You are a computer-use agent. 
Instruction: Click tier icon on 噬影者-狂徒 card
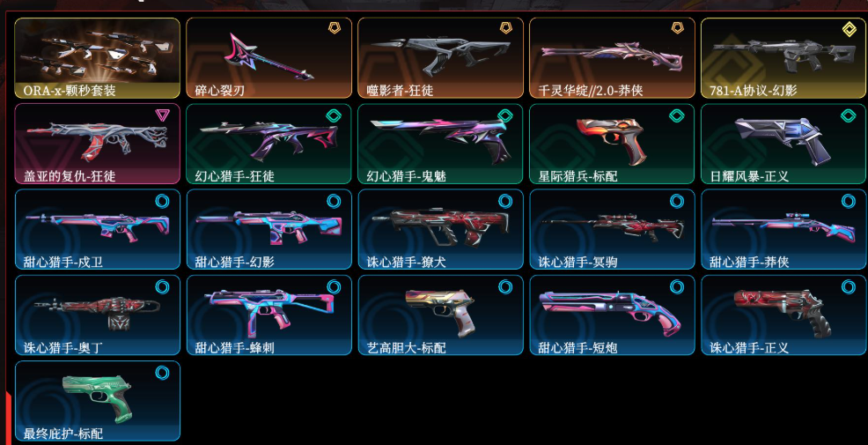pos(504,28)
